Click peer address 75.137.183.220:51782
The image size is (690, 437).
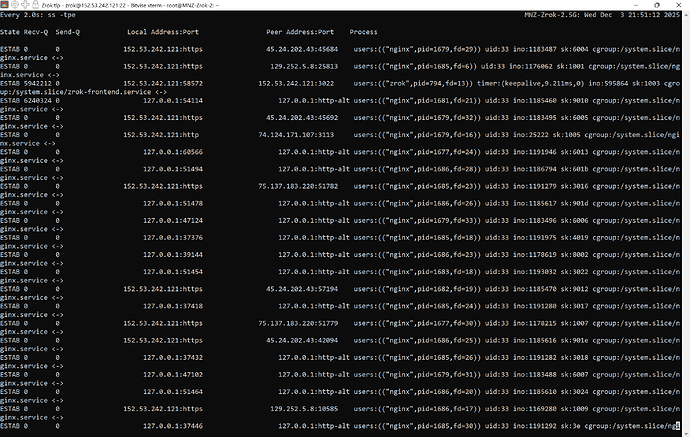click(x=298, y=187)
